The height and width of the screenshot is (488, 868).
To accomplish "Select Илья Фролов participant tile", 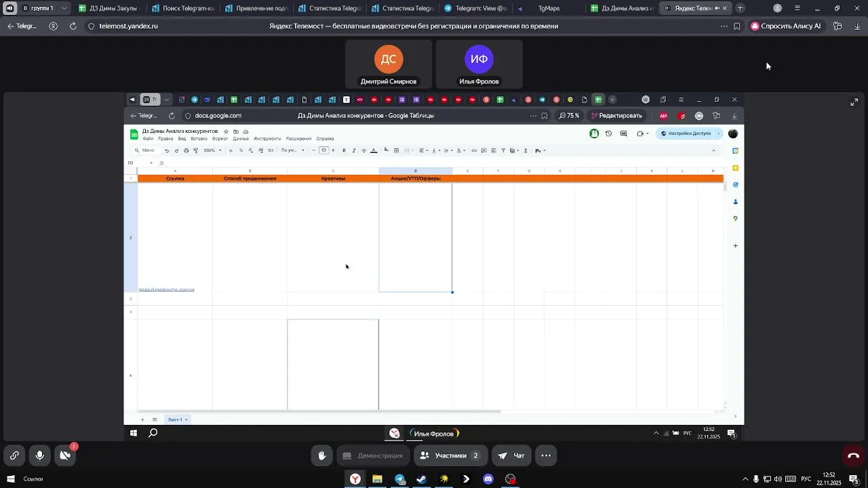I will click(479, 64).
